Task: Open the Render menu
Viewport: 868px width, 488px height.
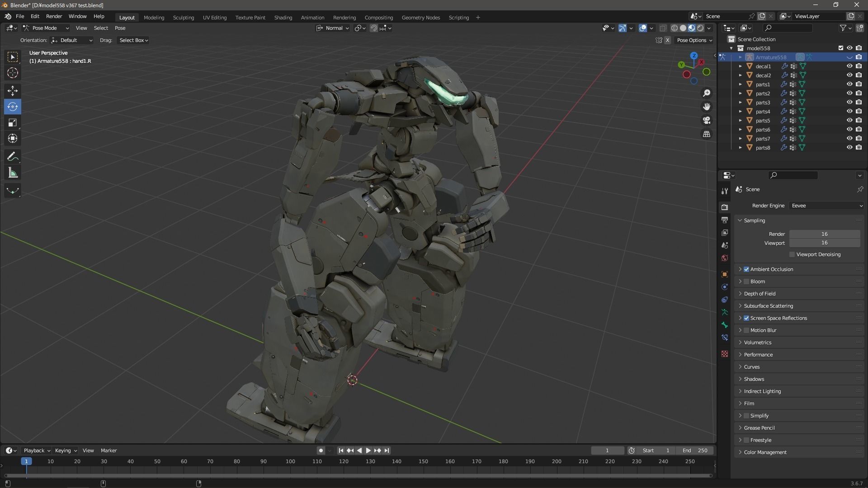Action: pos(54,16)
